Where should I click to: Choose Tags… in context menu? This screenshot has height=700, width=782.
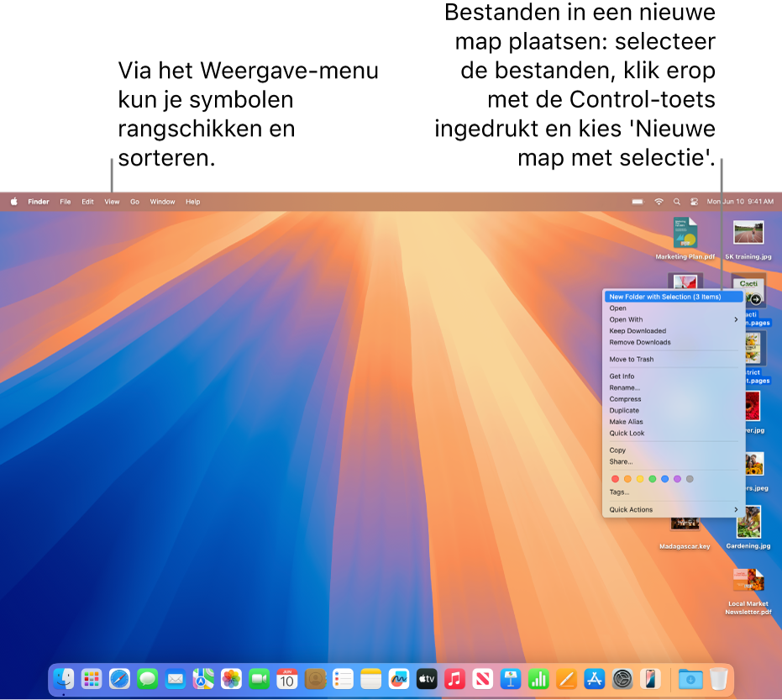[x=674, y=492]
